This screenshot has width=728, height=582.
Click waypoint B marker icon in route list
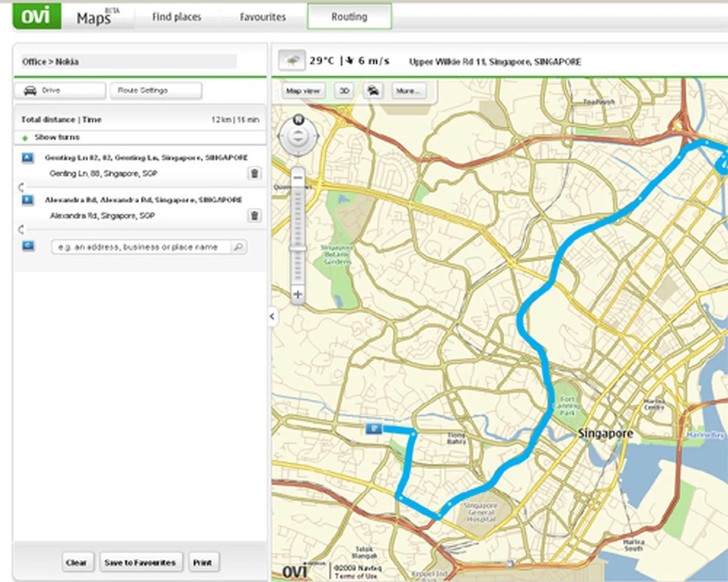pyautogui.click(x=28, y=200)
